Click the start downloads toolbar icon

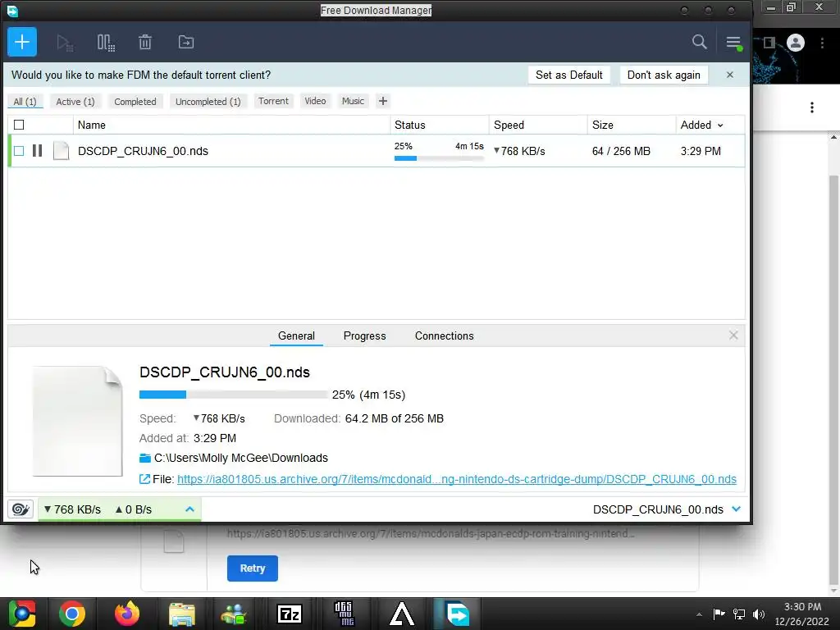tap(65, 43)
